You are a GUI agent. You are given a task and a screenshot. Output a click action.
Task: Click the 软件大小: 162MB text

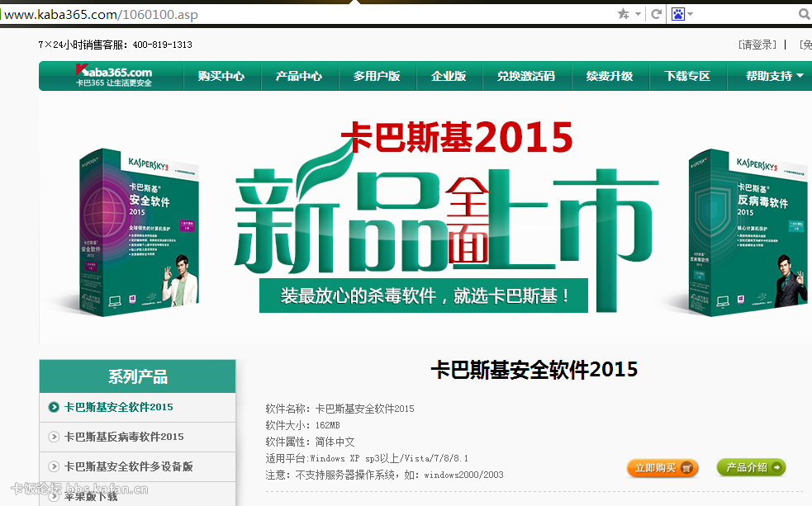(x=303, y=425)
